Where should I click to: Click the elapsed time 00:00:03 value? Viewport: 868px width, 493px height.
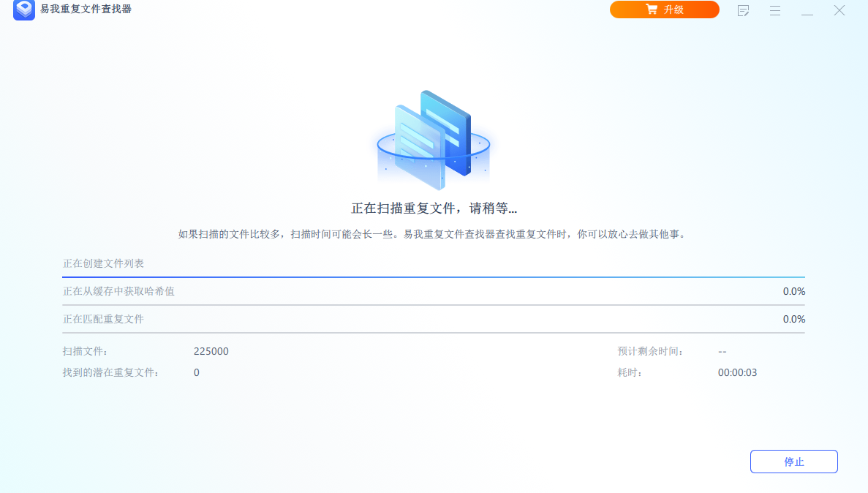pos(737,372)
